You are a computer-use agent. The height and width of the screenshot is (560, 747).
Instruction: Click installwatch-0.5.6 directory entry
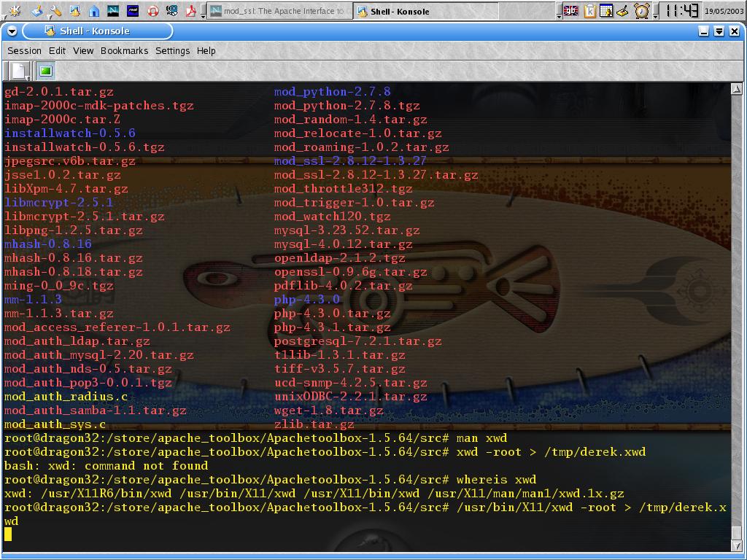pos(70,133)
